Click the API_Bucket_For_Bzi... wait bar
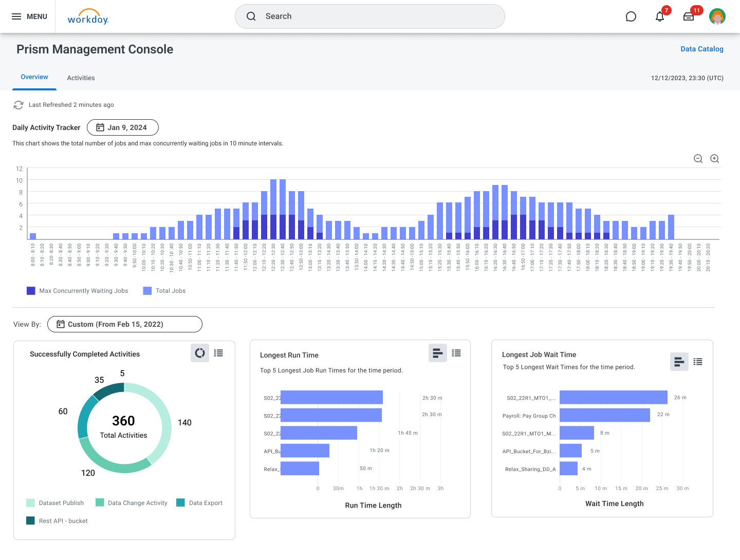The image size is (740, 560). coord(570,451)
